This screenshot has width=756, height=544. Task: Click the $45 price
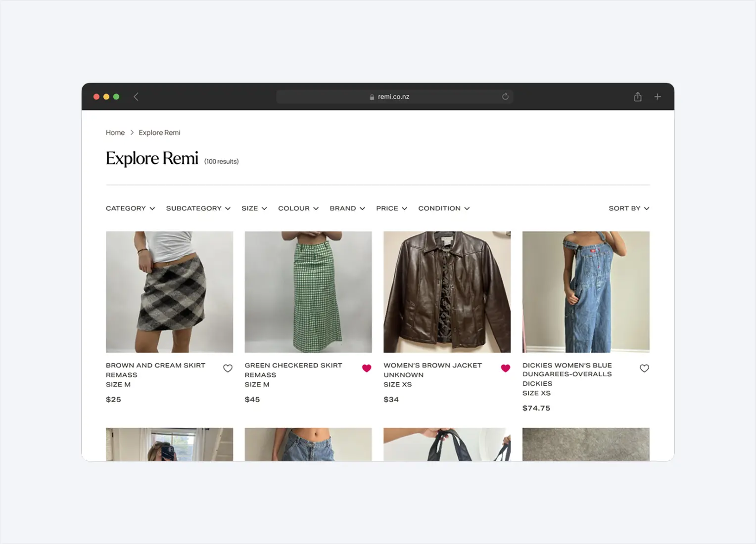point(252,400)
